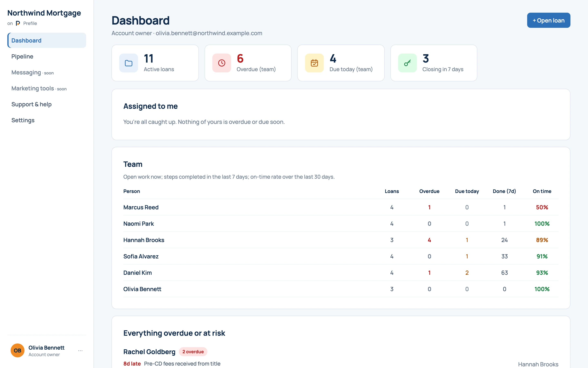The height and width of the screenshot is (368, 588).
Task: Click the OB avatar of Olivia Bennett
Action: pos(18,350)
